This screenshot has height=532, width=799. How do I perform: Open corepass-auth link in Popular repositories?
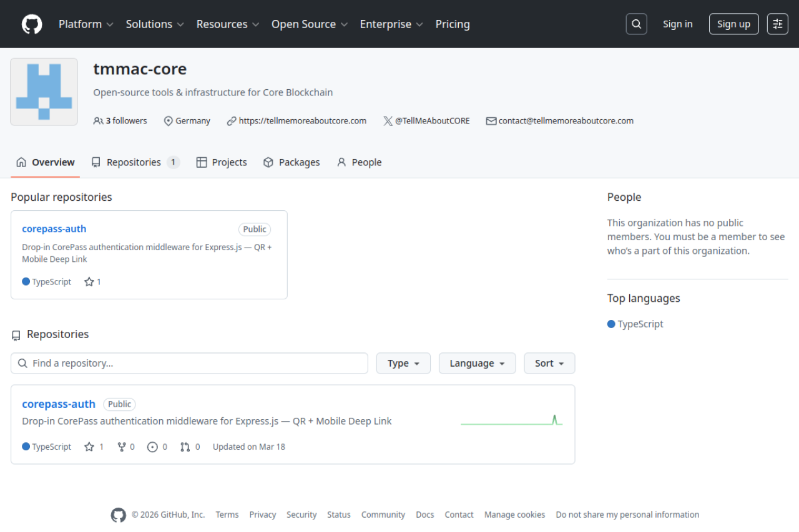tap(54, 229)
